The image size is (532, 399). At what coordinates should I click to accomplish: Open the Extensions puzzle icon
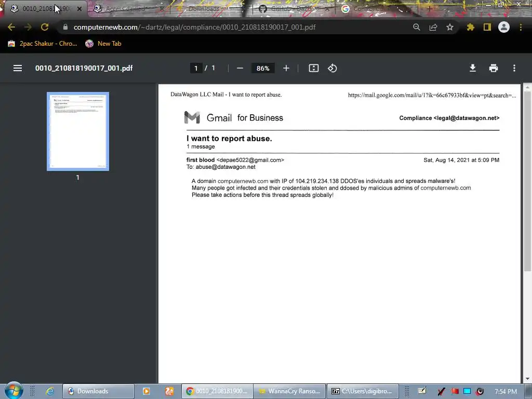[x=471, y=27]
